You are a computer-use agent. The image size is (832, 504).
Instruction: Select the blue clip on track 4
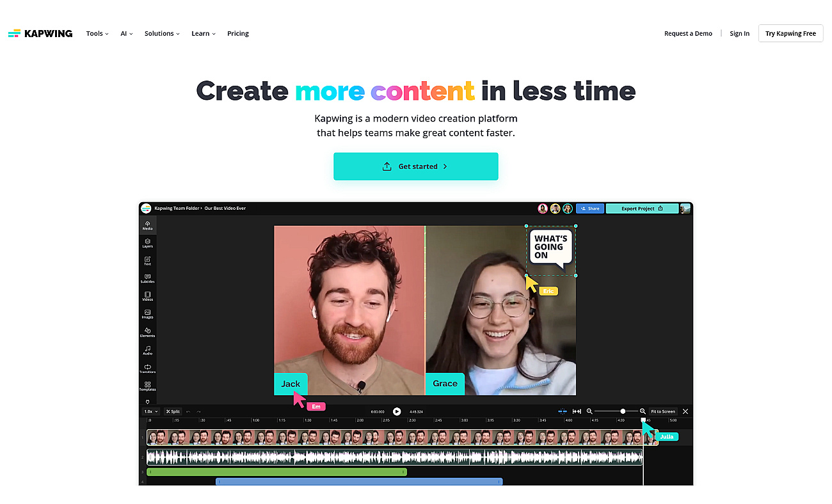point(359,482)
